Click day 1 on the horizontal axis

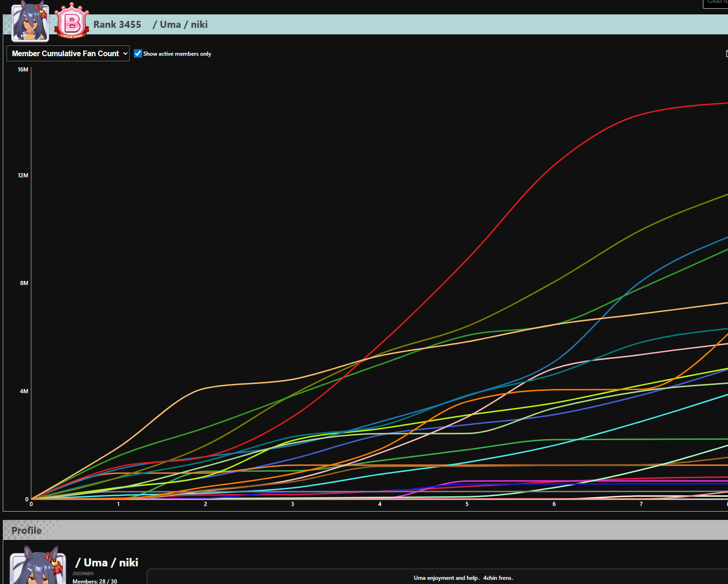click(118, 504)
